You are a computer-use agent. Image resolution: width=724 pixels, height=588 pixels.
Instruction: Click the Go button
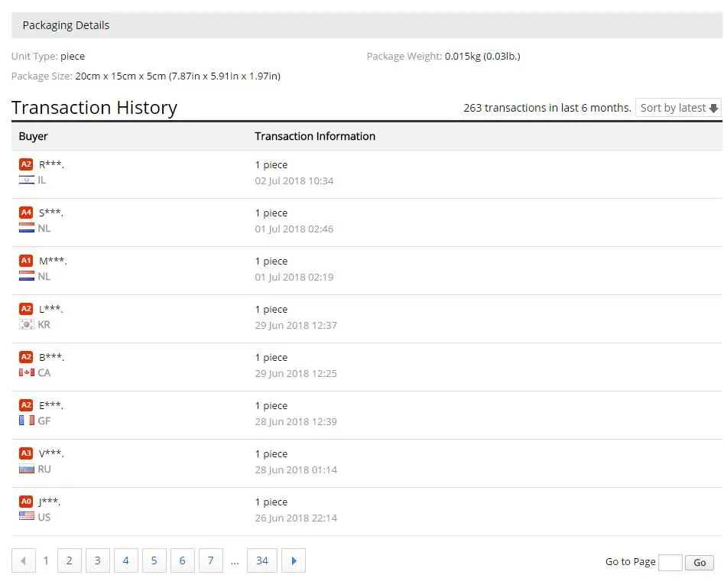(700, 563)
